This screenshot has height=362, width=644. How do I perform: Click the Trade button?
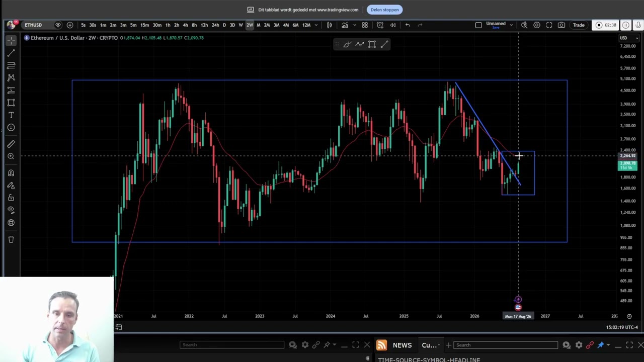[579, 25]
